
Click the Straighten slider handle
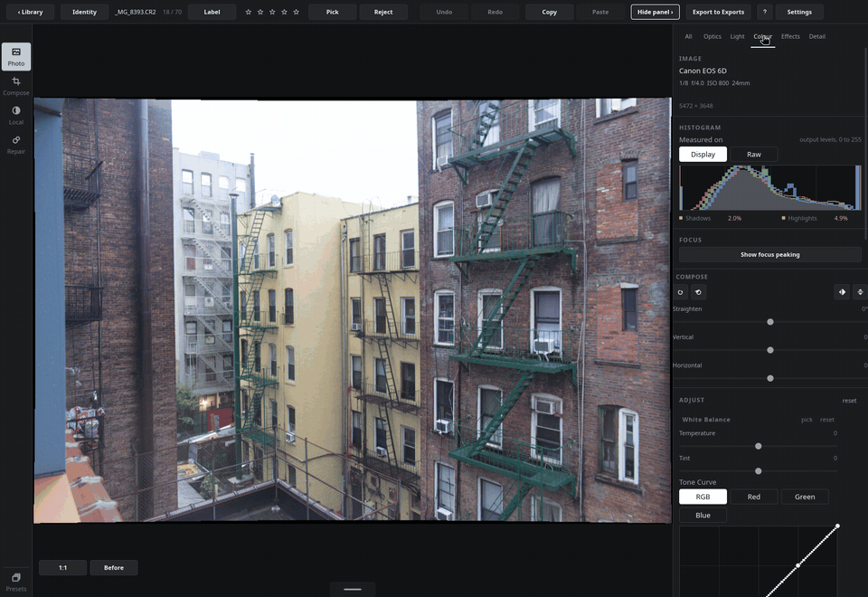click(x=770, y=322)
